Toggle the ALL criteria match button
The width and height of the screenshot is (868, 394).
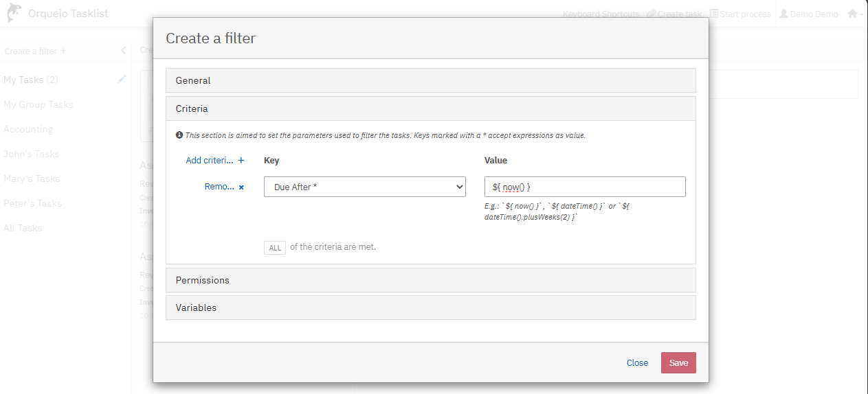click(x=275, y=248)
